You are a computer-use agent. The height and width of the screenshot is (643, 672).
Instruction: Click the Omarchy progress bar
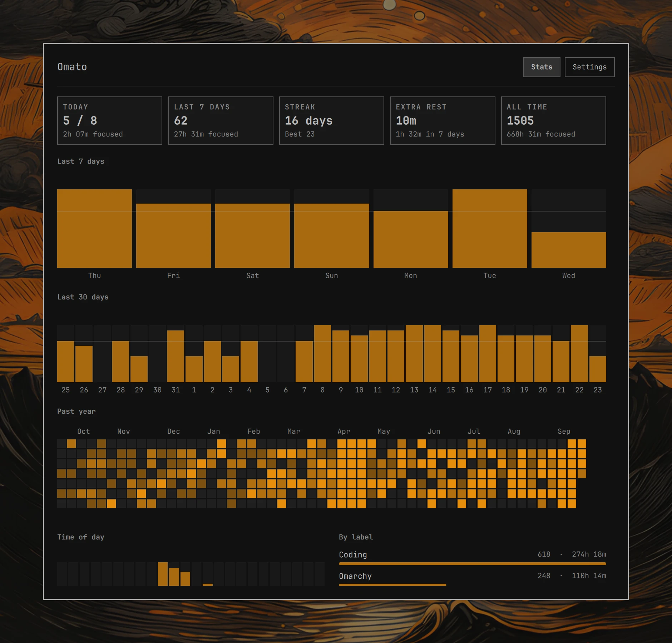point(392,585)
